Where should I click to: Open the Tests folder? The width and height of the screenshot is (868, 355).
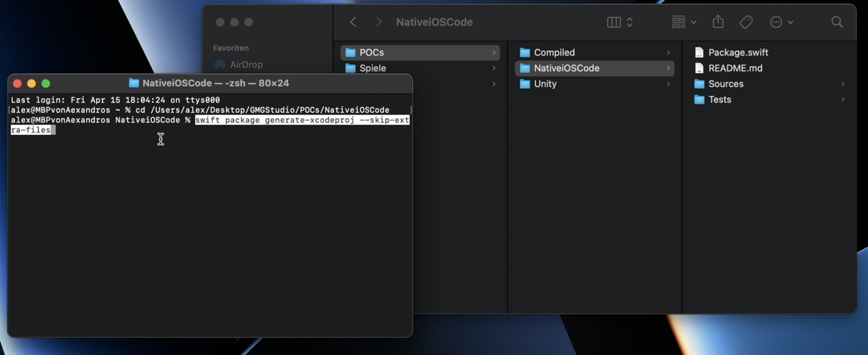click(x=770, y=99)
